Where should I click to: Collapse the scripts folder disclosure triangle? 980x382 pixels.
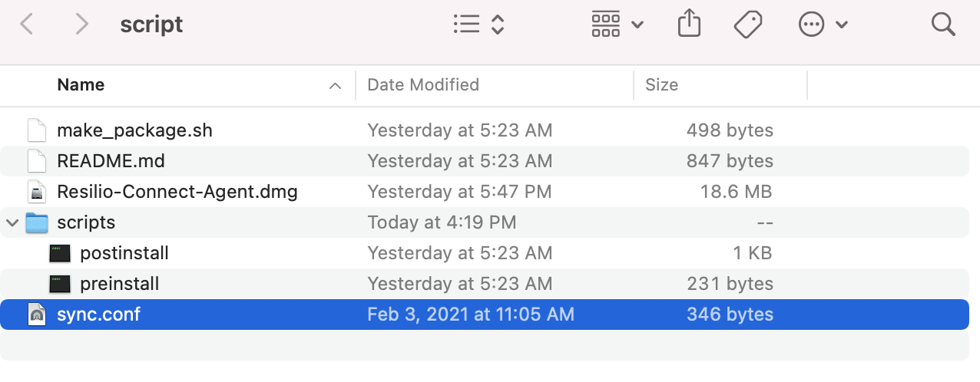tap(12, 222)
